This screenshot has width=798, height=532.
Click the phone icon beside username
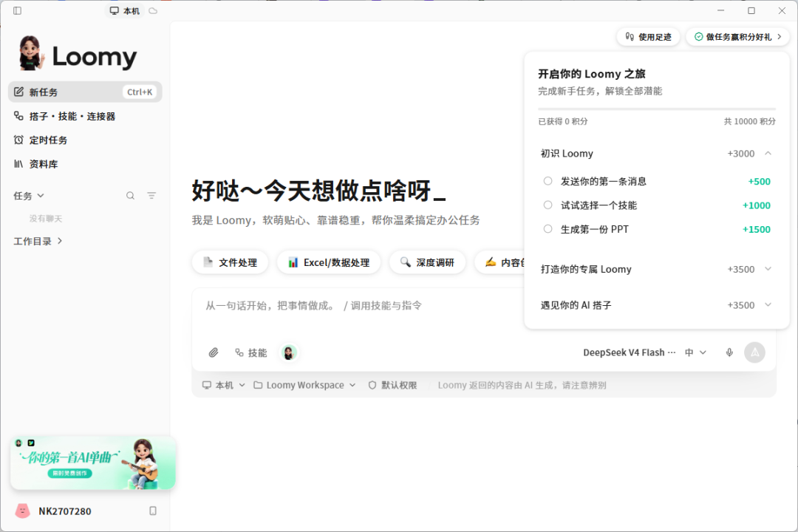coord(153,511)
